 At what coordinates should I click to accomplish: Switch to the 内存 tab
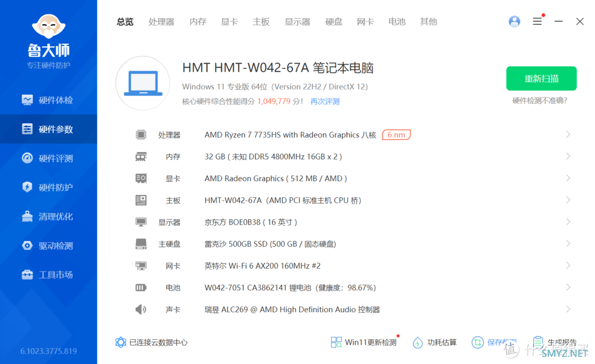tap(198, 22)
